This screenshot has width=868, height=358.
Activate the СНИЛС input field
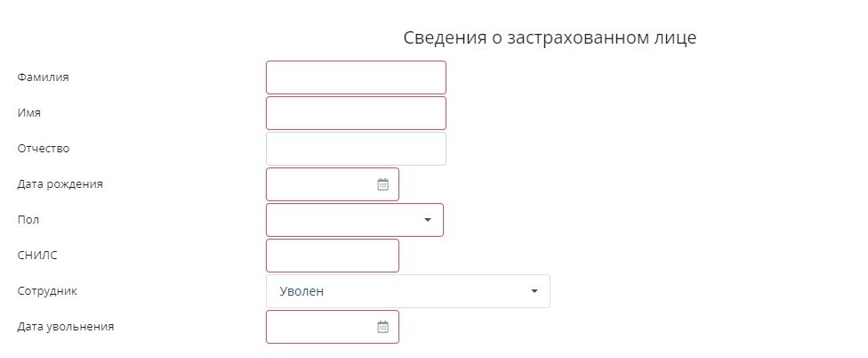[x=333, y=256]
